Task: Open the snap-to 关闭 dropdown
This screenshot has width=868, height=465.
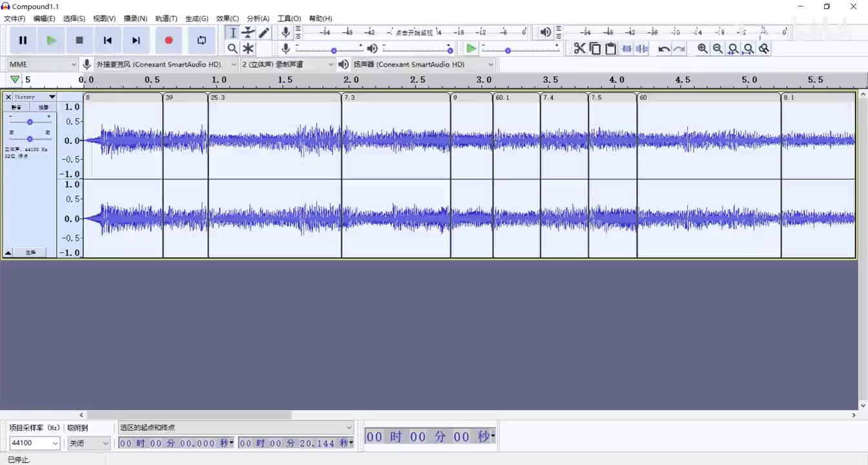Action: point(89,443)
